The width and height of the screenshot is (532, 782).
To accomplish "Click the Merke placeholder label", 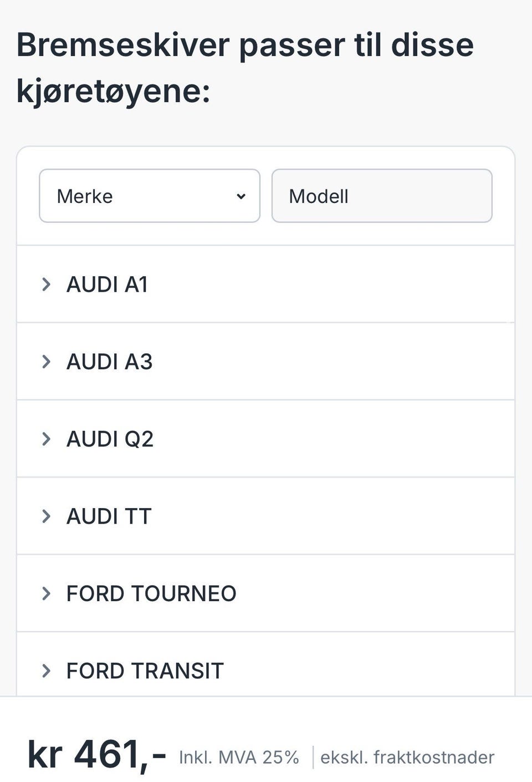I will click(x=85, y=196).
